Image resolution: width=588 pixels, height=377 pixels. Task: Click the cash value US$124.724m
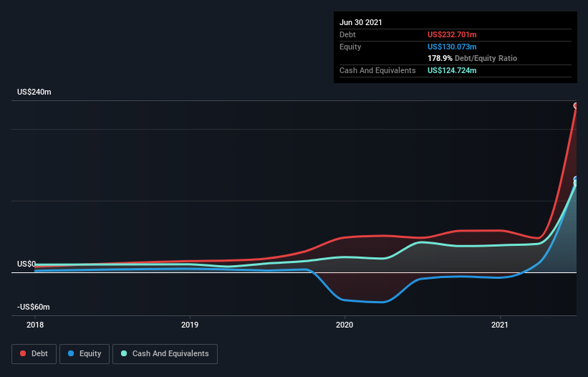point(452,70)
